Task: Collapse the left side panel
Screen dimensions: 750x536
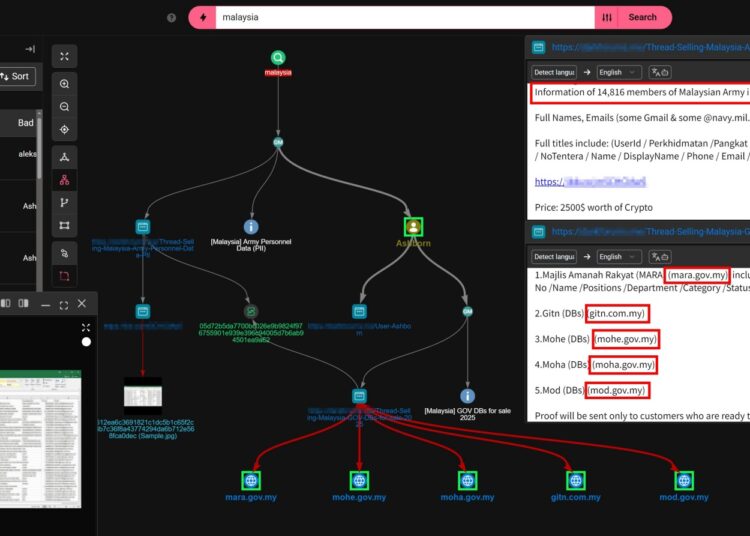Action: point(30,49)
